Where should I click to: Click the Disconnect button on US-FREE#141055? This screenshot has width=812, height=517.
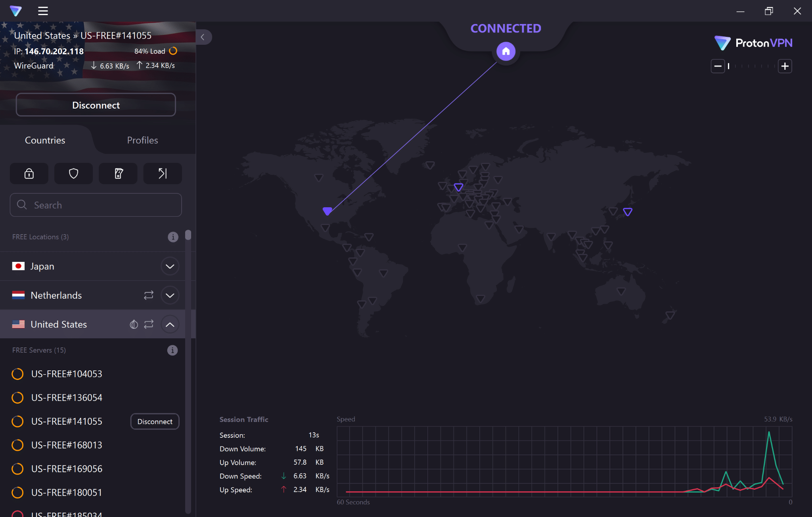[x=155, y=421]
